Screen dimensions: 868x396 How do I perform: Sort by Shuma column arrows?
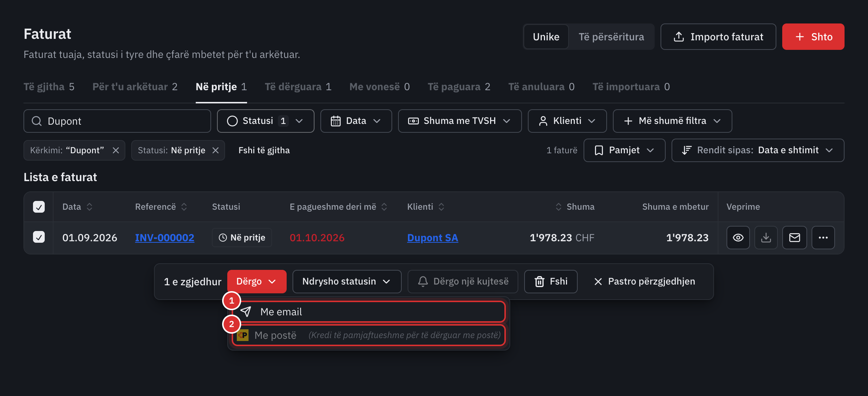tap(559, 207)
